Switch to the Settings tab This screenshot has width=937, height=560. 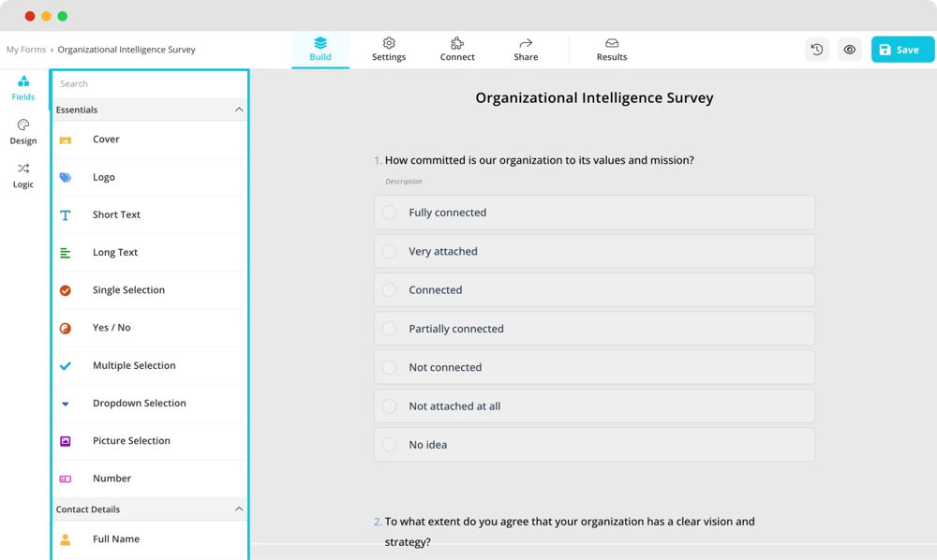pos(389,49)
